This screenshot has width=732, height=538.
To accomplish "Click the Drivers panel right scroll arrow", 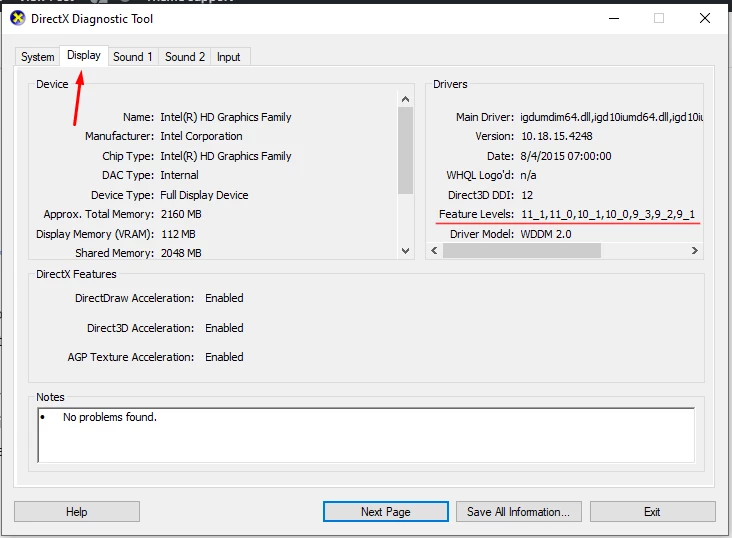I will [695, 251].
